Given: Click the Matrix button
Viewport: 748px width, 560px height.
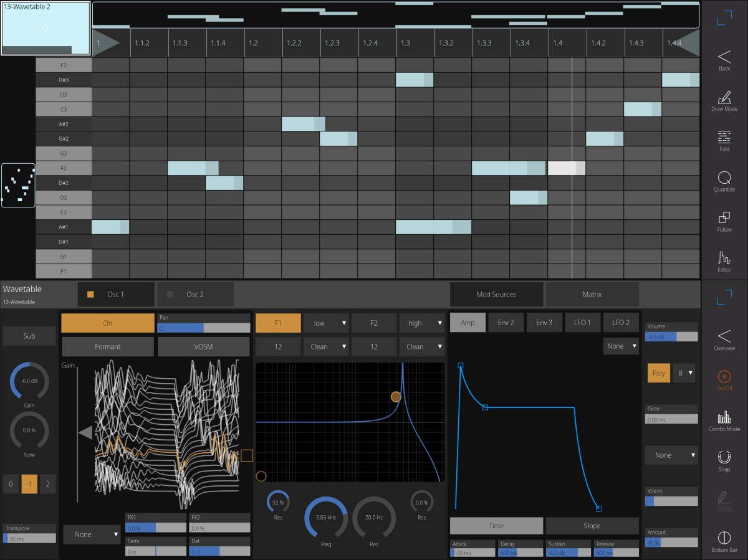Looking at the screenshot, I should (592, 294).
